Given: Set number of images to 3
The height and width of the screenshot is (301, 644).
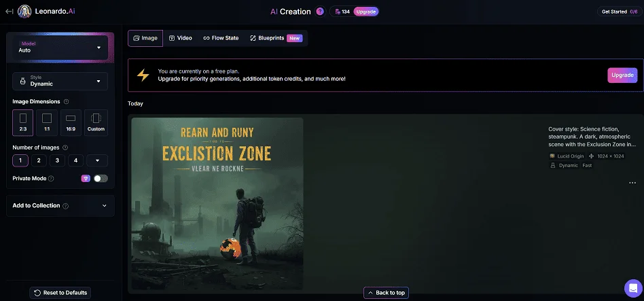Looking at the screenshot, I should 58,161.
